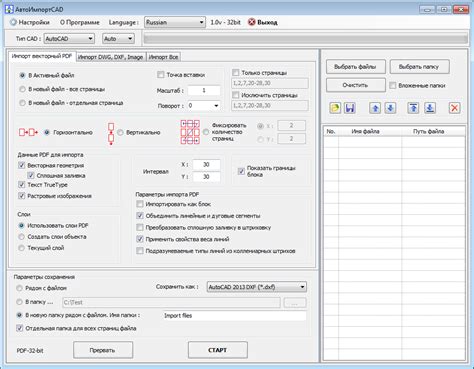Click the red exit icon near Выход

click(x=252, y=22)
